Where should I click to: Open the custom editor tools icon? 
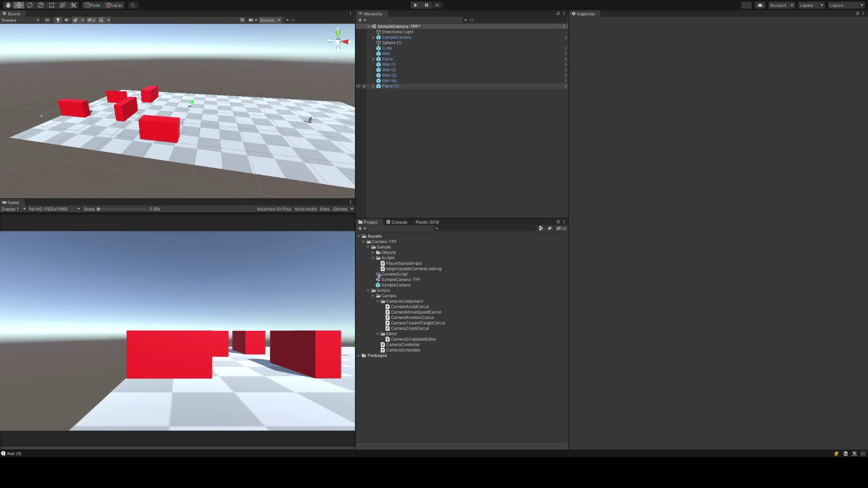(73, 5)
